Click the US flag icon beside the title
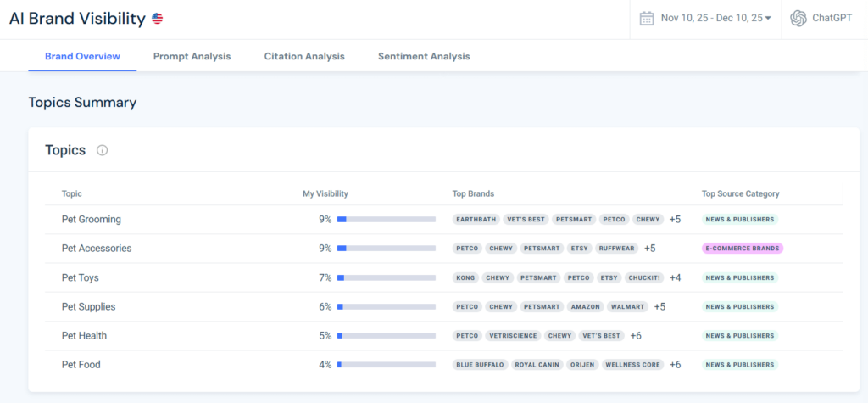868x403 pixels. (x=158, y=18)
